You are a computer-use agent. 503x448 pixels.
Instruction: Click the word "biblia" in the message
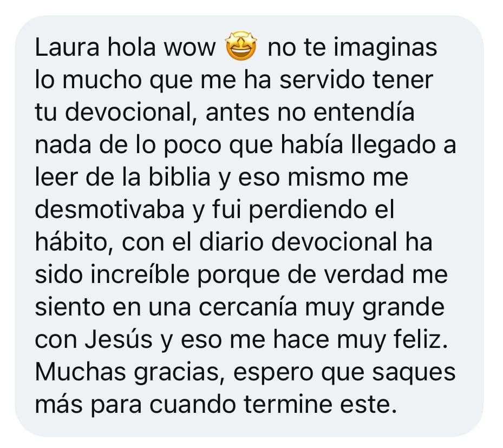pyautogui.click(x=180, y=177)
